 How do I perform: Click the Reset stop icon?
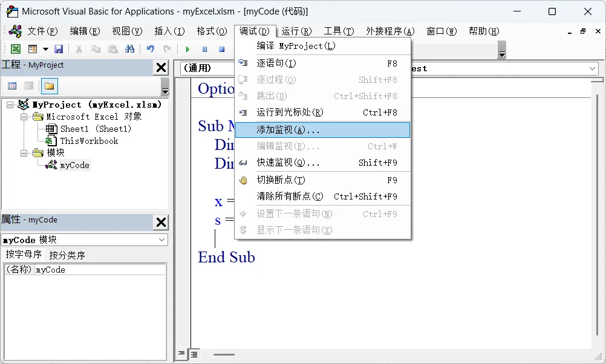221,50
